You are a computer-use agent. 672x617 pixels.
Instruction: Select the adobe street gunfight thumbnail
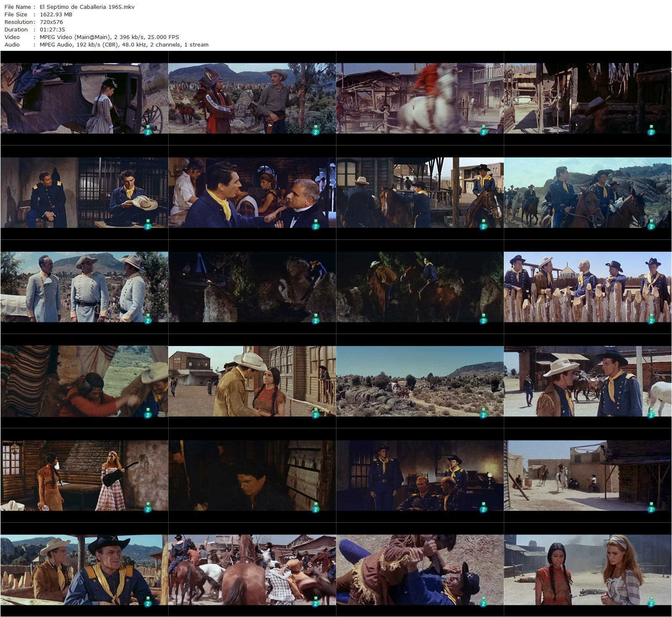tap(587, 476)
